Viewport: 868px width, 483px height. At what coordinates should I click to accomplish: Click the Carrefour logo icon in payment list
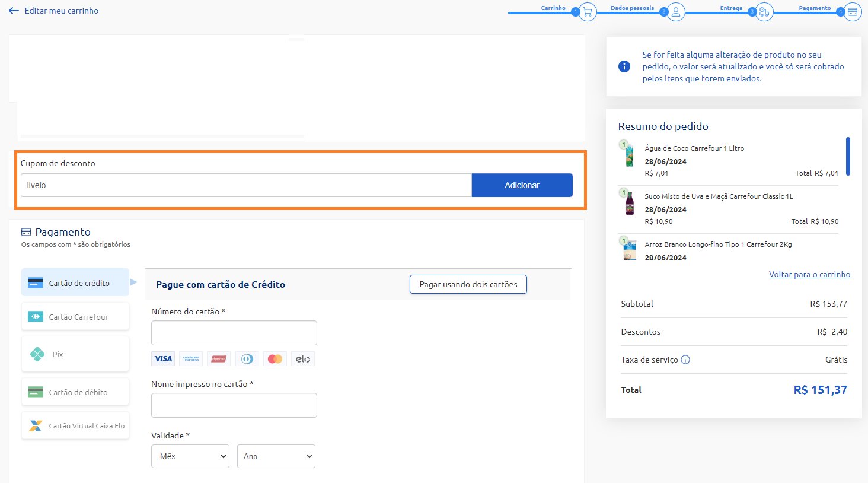click(x=36, y=317)
